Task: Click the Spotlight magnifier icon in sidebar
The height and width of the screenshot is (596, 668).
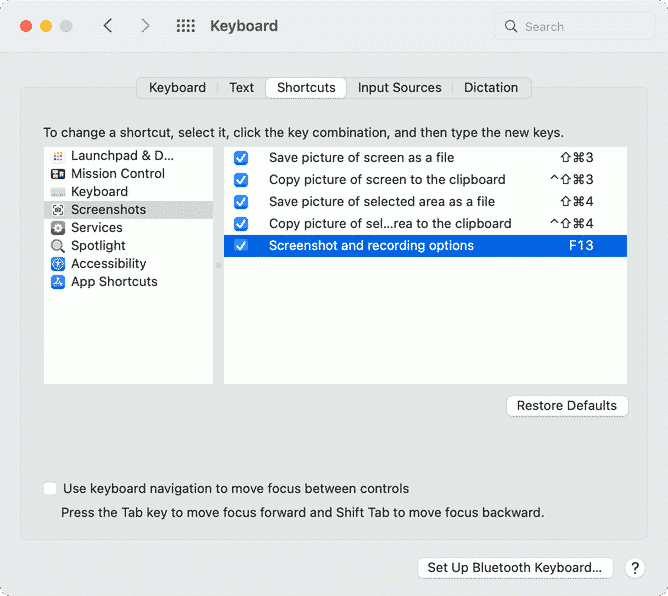Action: point(58,246)
